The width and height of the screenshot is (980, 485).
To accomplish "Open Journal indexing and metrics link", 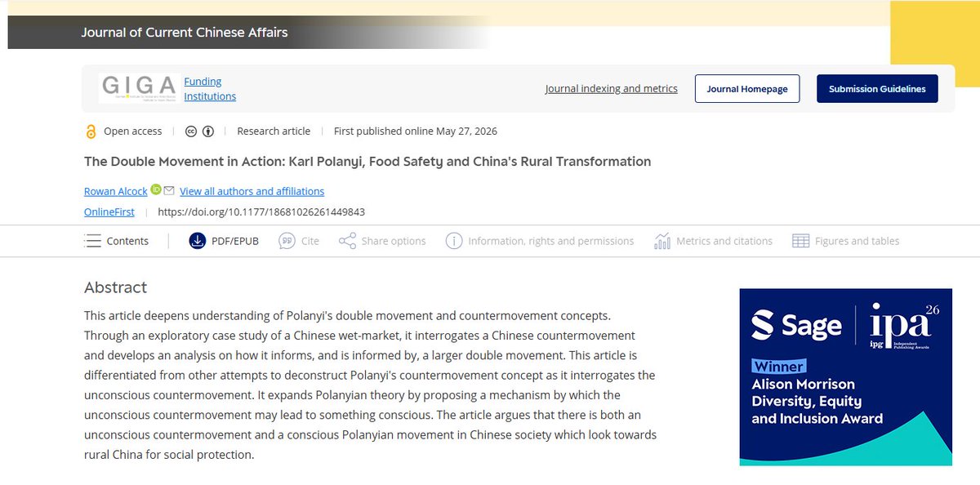I will [612, 88].
